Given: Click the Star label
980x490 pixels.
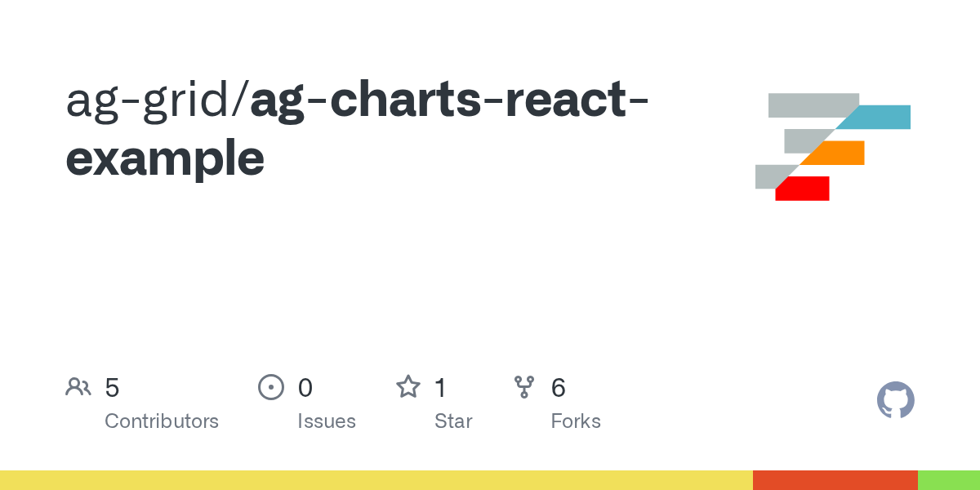Looking at the screenshot, I should point(453,421).
